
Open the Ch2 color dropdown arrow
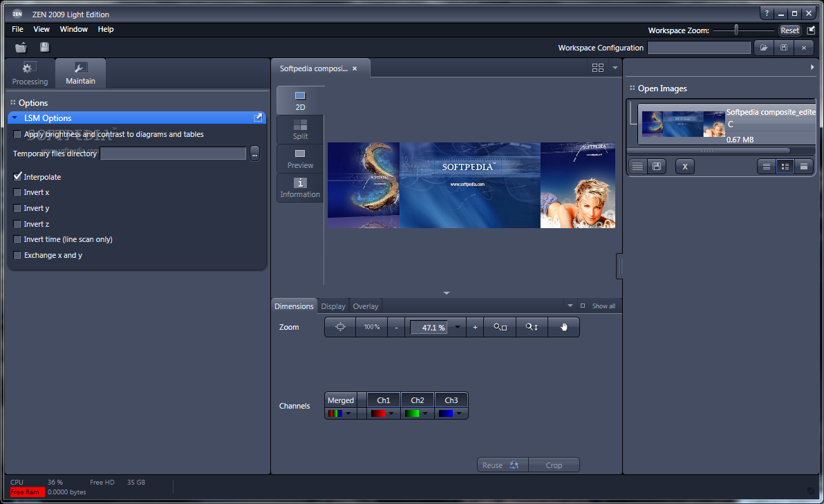425,413
